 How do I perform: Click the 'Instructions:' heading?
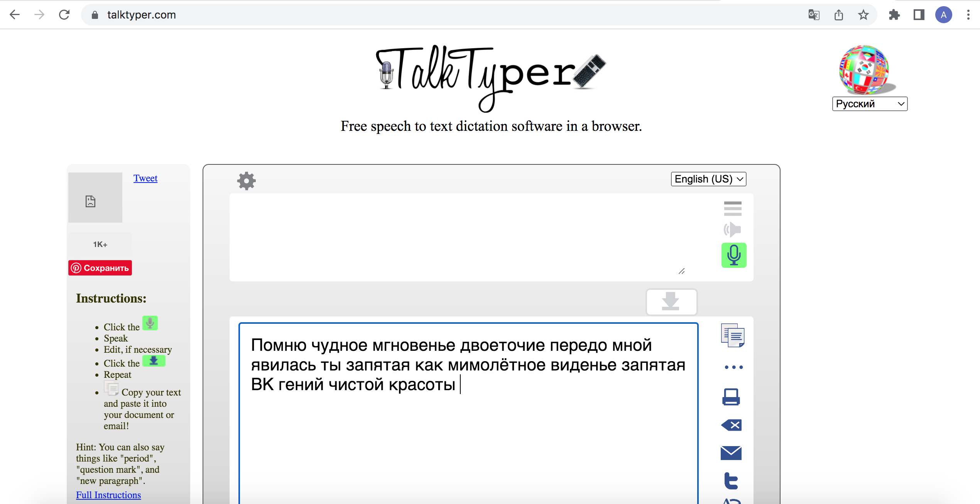click(111, 298)
